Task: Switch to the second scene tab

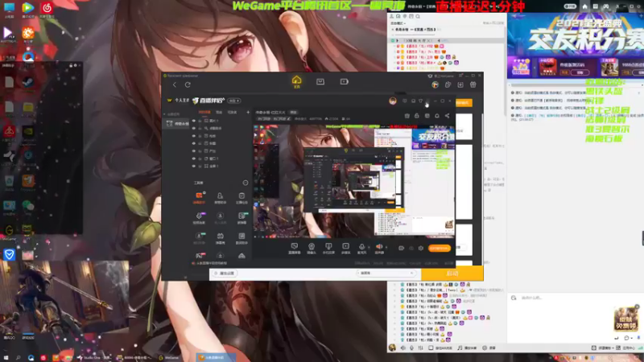Action: pos(219,112)
